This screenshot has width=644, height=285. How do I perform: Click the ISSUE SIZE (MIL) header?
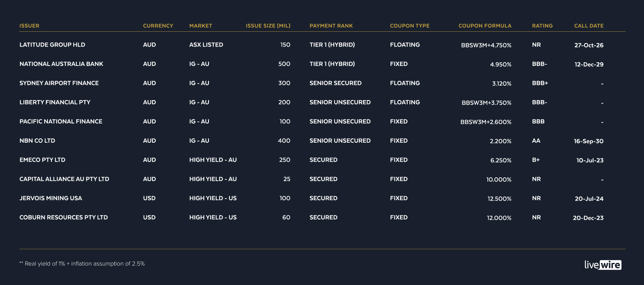(268, 26)
